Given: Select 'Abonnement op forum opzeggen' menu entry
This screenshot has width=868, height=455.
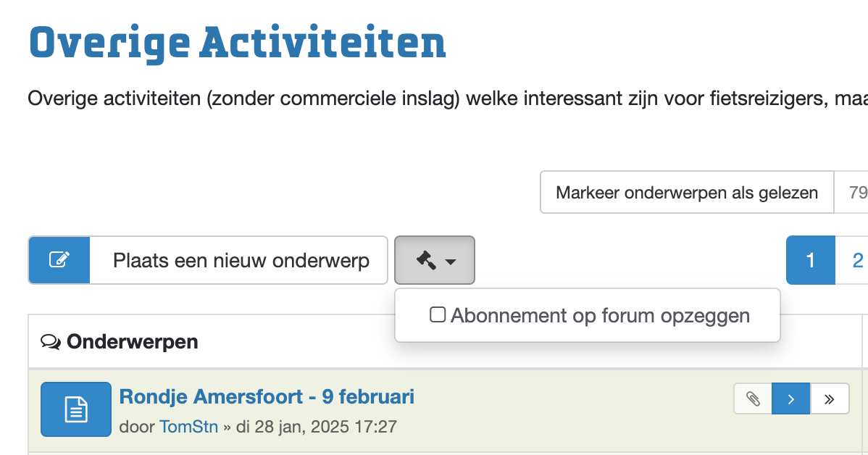Looking at the screenshot, I should tap(600, 316).
